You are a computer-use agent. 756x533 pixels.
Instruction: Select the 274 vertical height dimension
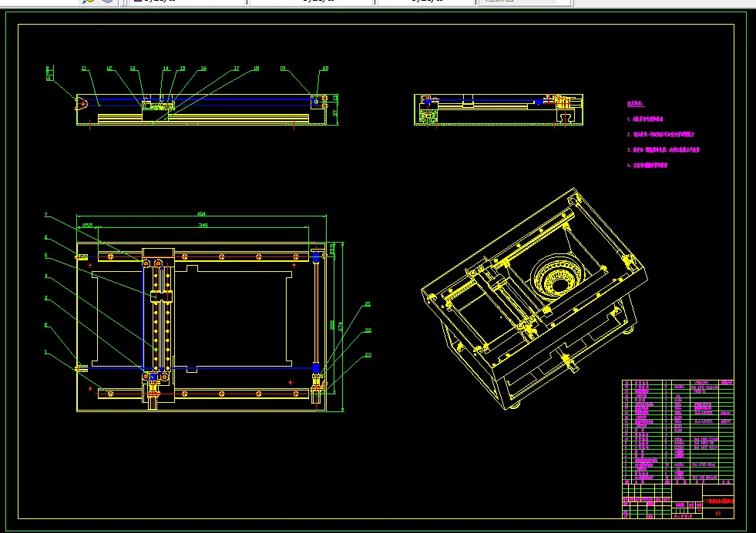[x=341, y=327]
